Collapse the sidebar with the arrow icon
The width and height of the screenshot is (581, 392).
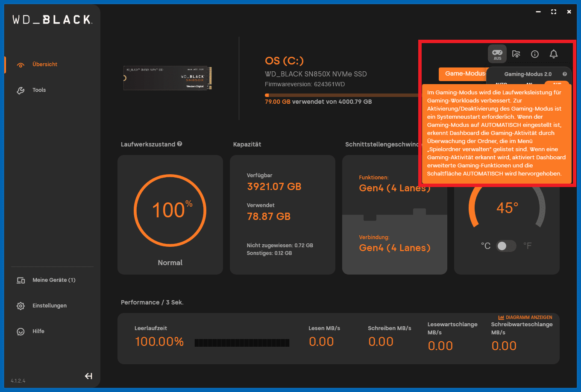pyautogui.click(x=88, y=376)
